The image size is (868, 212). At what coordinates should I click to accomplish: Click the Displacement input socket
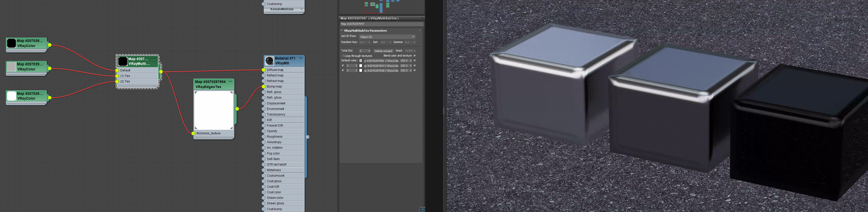pos(264,103)
